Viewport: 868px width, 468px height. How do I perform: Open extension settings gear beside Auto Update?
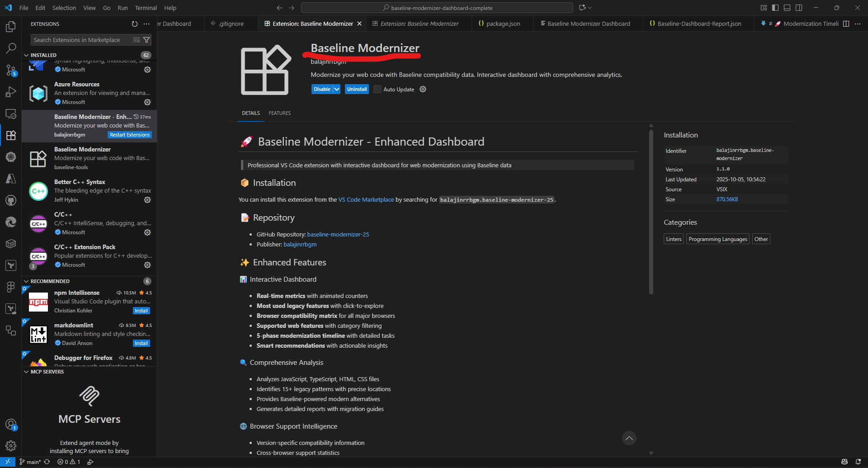[423, 89]
